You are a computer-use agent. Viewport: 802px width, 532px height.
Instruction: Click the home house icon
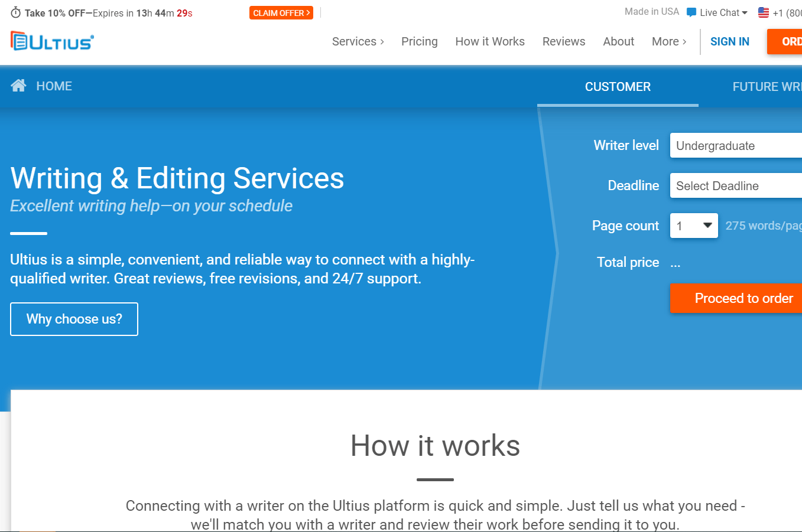click(18, 86)
